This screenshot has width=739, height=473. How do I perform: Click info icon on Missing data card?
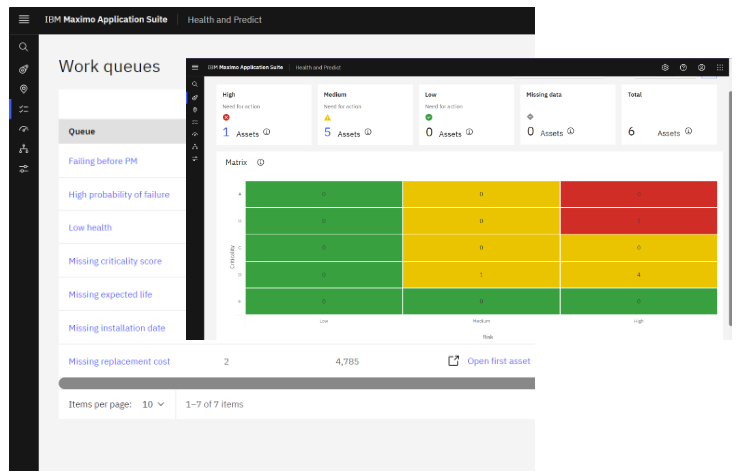coord(571,131)
